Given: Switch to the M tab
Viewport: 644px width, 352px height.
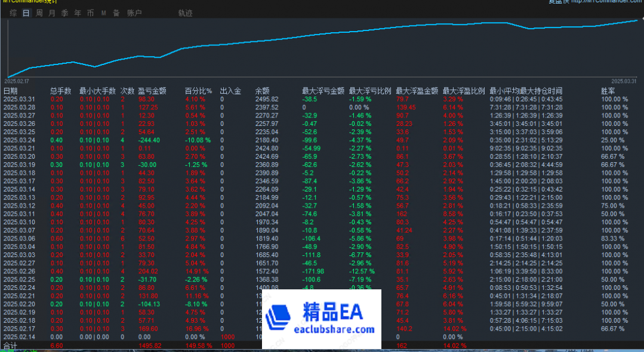Looking at the screenshot, I should pos(103,13).
